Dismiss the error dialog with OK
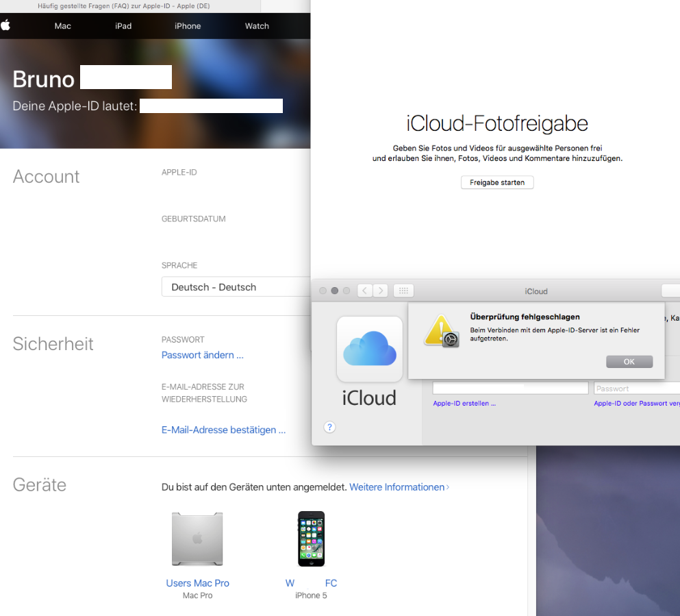680x616 pixels. coord(629,362)
